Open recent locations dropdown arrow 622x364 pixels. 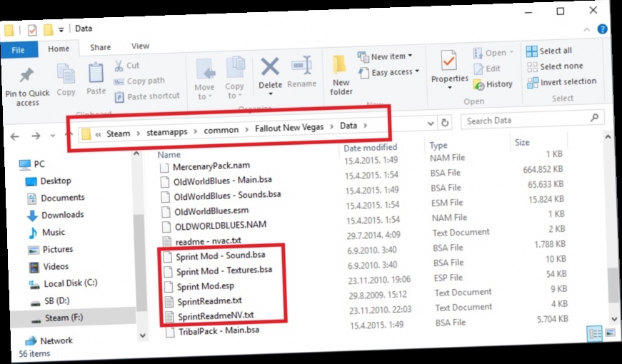52,136
